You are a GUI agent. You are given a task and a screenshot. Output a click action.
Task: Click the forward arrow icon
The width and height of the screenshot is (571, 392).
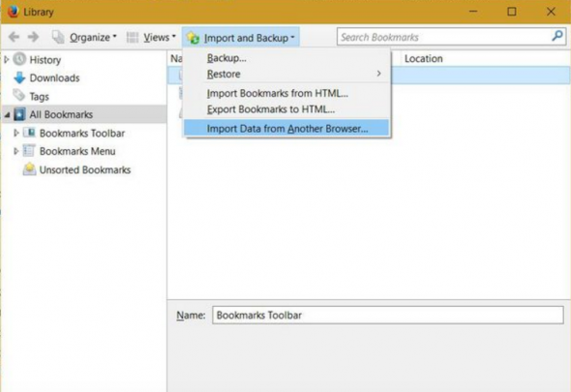pos(34,37)
